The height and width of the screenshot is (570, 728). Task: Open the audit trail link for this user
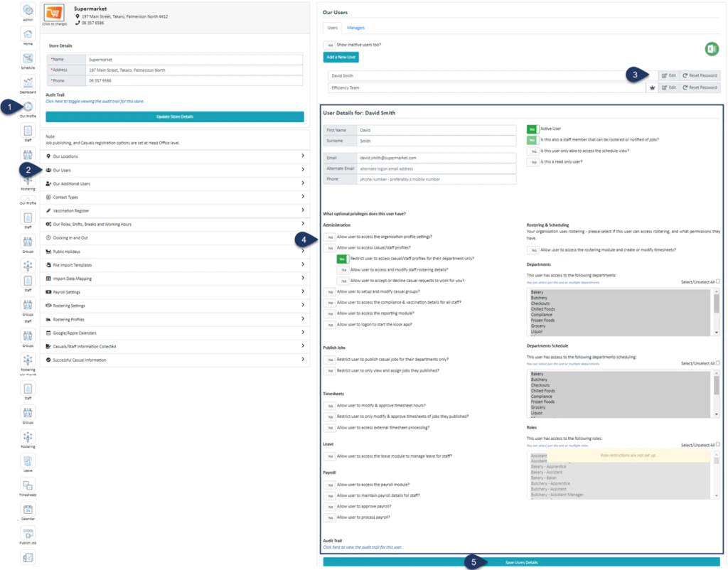point(363,547)
